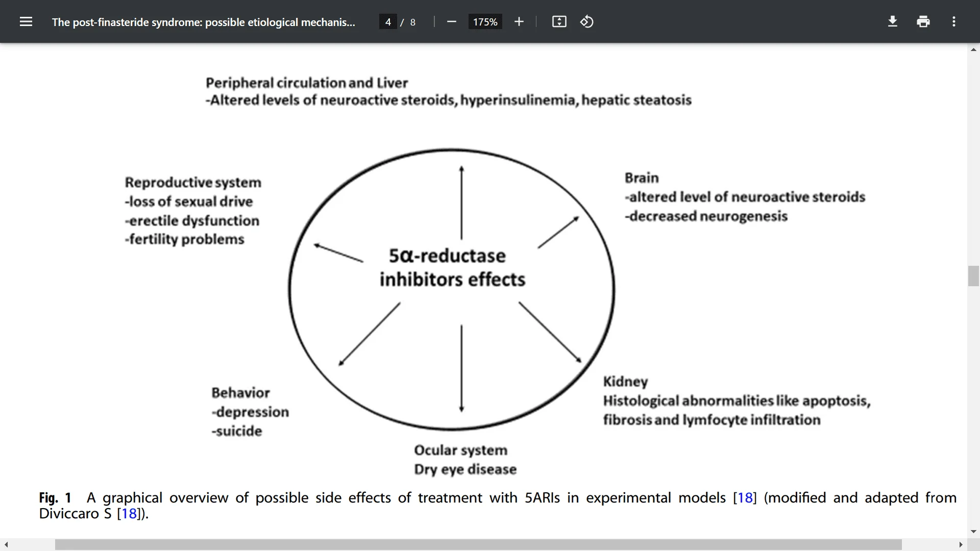The height and width of the screenshot is (551, 980).
Task: Click the current page number field
Action: [388, 22]
